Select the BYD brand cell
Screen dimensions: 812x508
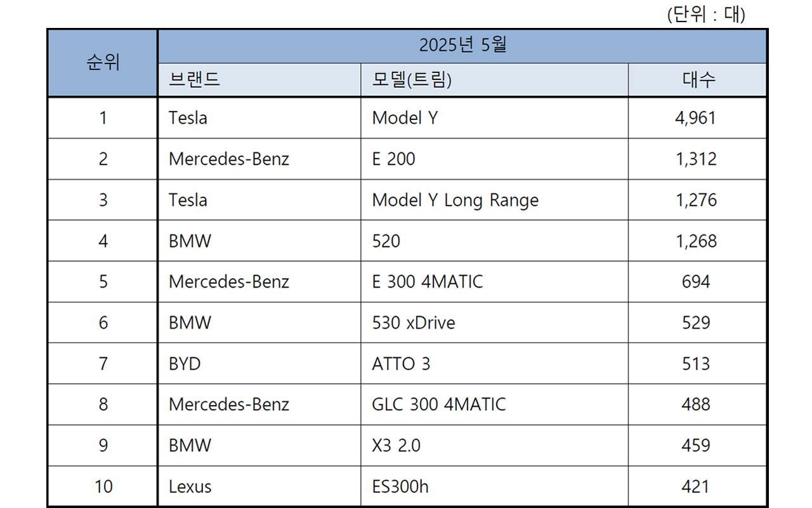click(185, 364)
